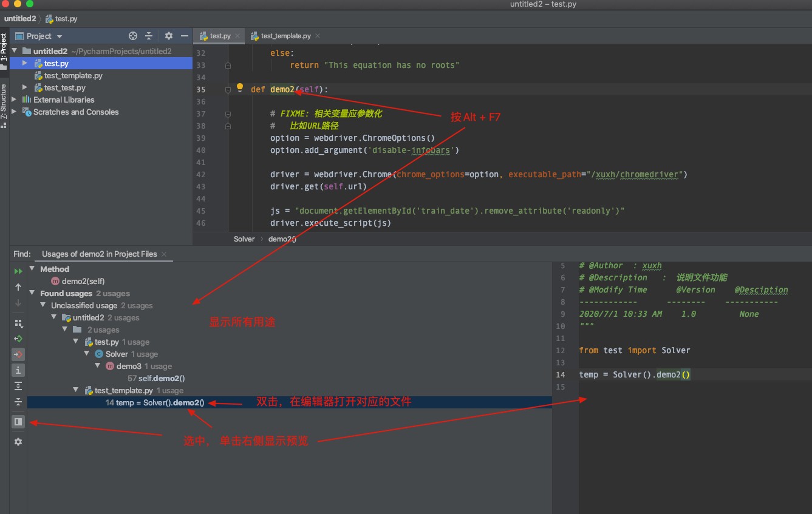This screenshot has width=812, height=514.
Task: Go to previous occurrence up arrow
Action: 18,287
